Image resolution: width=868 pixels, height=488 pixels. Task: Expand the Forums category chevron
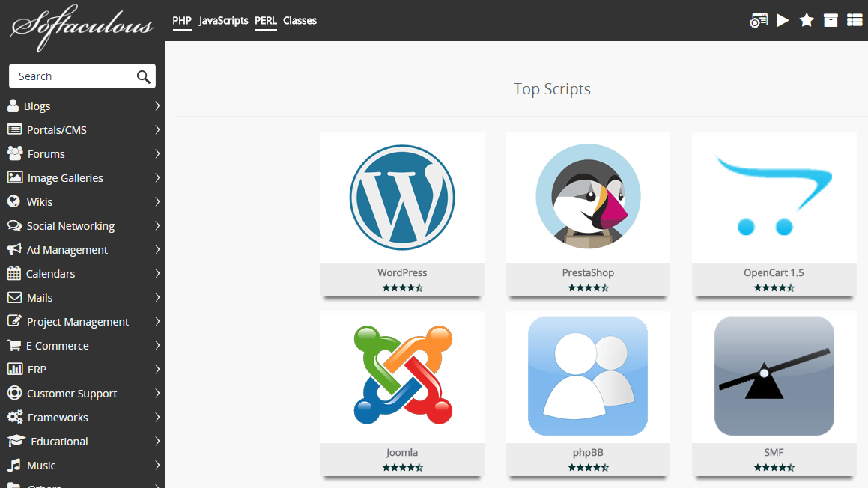coord(157,154)
